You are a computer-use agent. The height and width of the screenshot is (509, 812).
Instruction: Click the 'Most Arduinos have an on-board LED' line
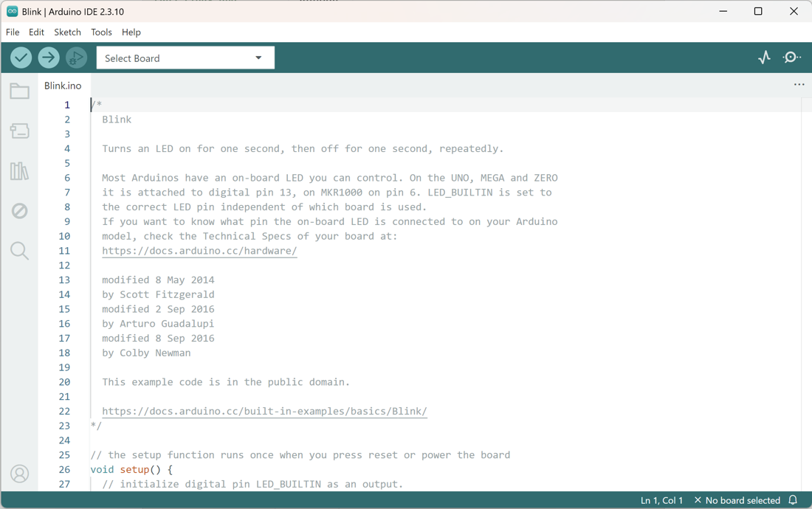tap(330, 178)
